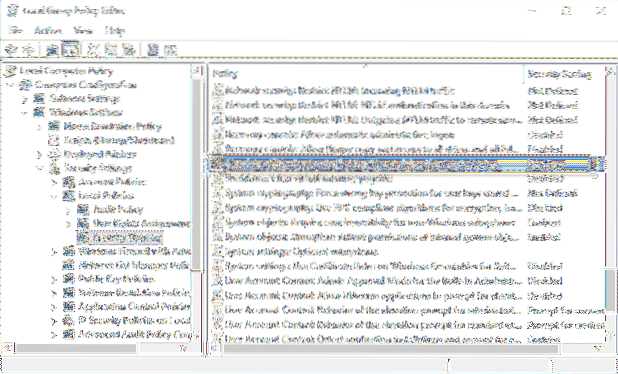
Task: Collapse the Local Policies node
Action: click(x=54, y=196)
